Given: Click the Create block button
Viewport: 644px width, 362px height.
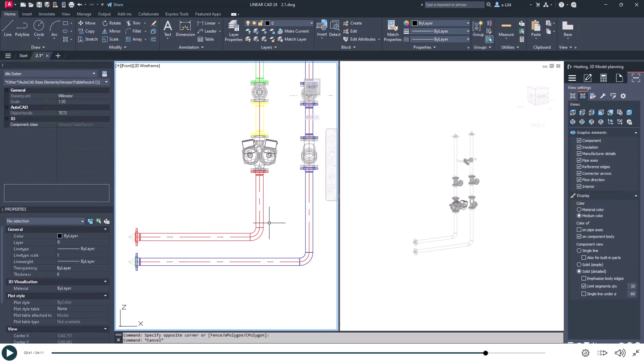Looking at the screenshot, I should 352,23.
